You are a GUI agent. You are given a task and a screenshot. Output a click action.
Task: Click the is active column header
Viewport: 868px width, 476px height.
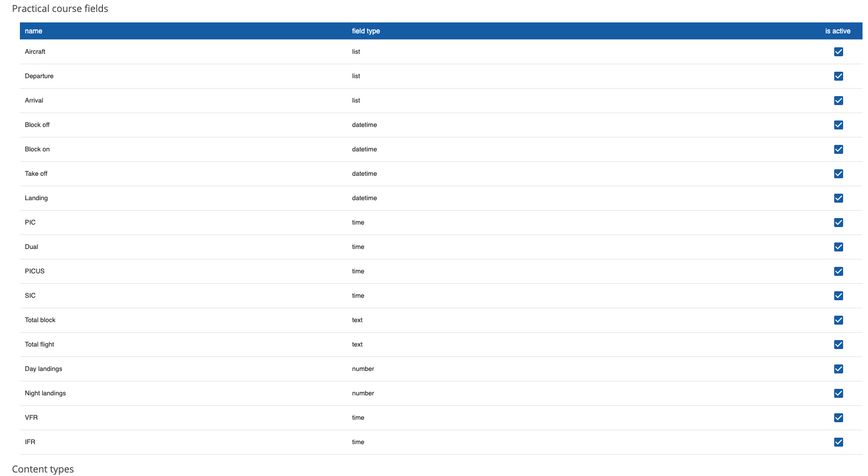838,31
